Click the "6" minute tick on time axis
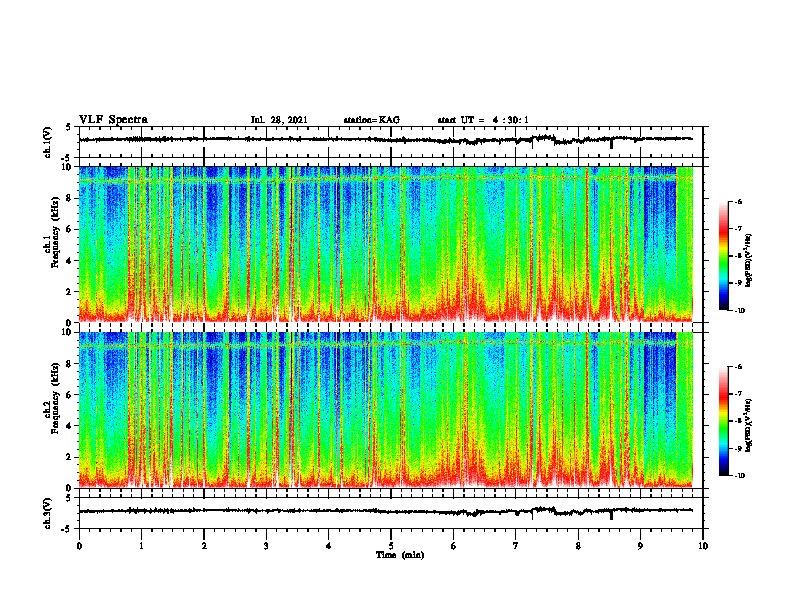The image size is (792, 612). pyautogui.click(x=453, y=546)
